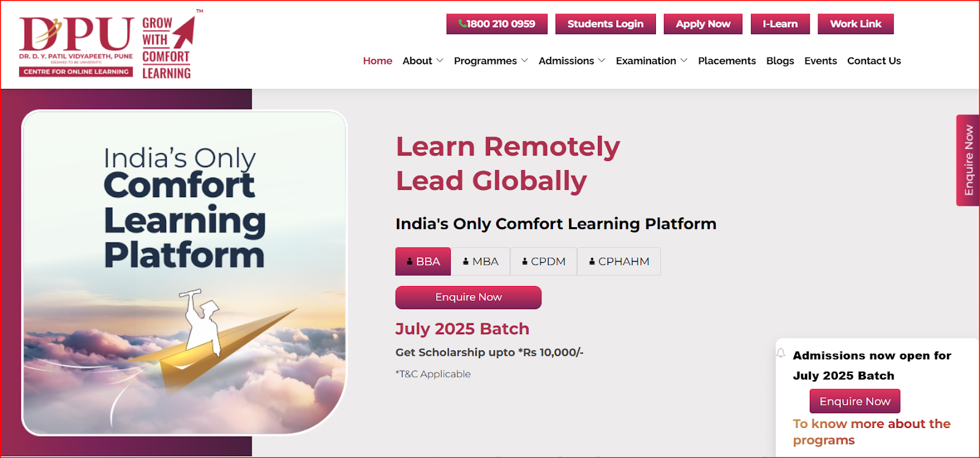Open the Admissions dropdown chevron
This screenshot has height=458, width=980.
point(601,61)
